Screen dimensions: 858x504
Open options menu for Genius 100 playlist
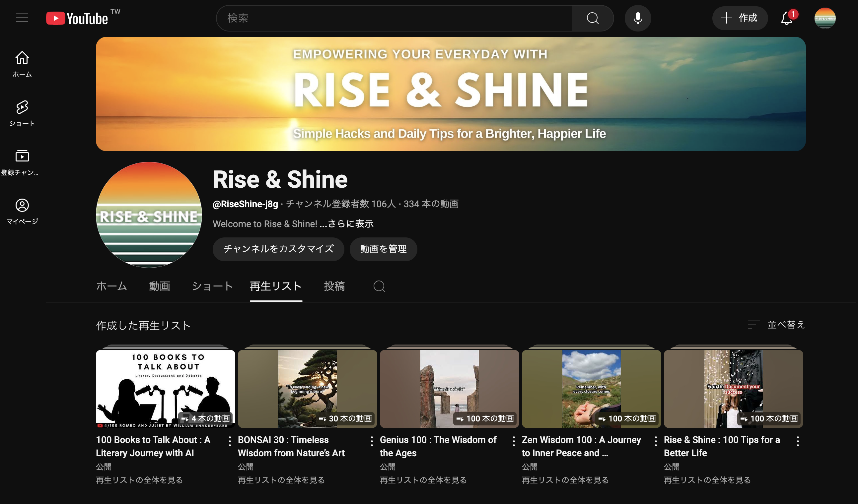pyautogui.click(x=514, y=441)
